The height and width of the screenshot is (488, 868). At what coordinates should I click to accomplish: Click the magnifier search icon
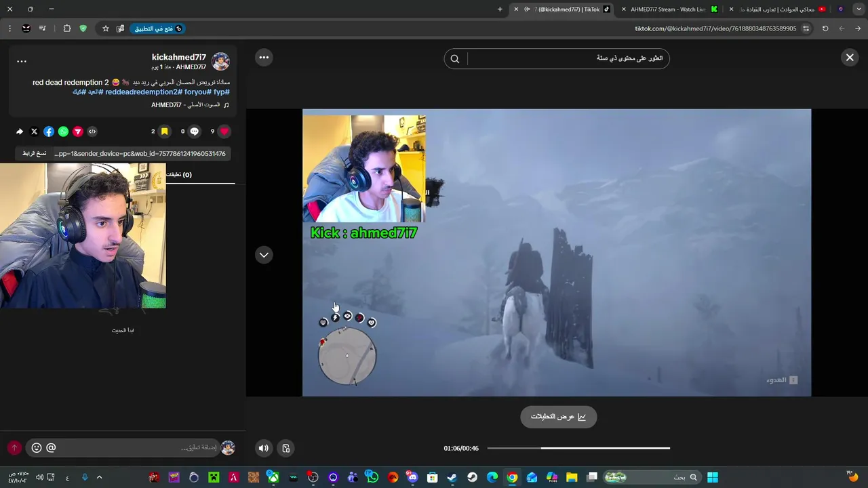tap(455, 59)
